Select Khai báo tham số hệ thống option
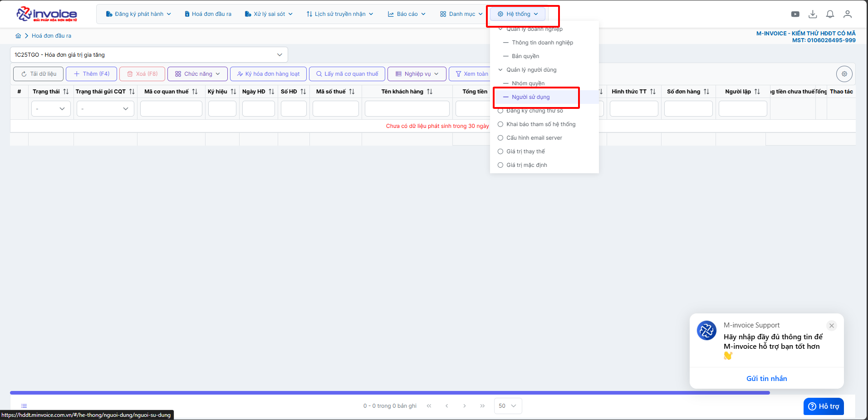This screenshot has height=420, width=868. click(540, 124)
